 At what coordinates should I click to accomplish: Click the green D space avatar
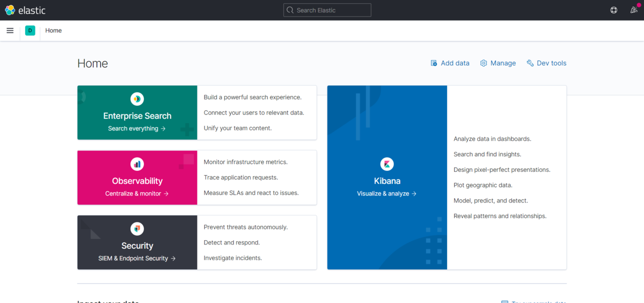click(x=30, y=31)
